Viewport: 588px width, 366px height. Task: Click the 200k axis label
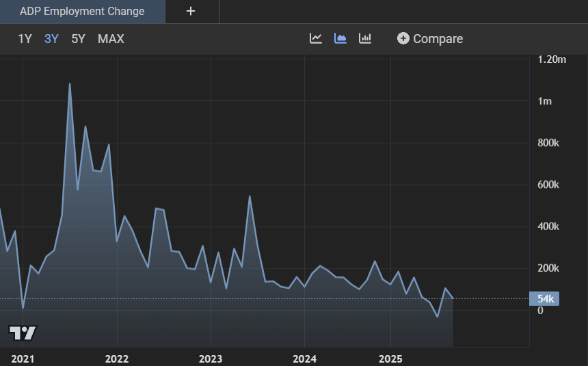tap(548, 268)
